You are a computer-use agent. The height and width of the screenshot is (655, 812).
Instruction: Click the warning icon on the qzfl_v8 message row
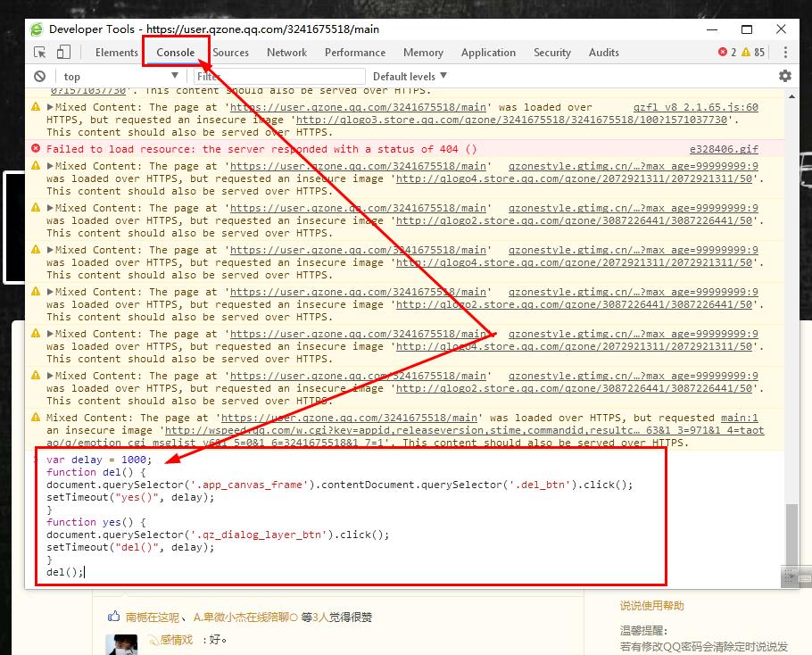tap(36, 107)
